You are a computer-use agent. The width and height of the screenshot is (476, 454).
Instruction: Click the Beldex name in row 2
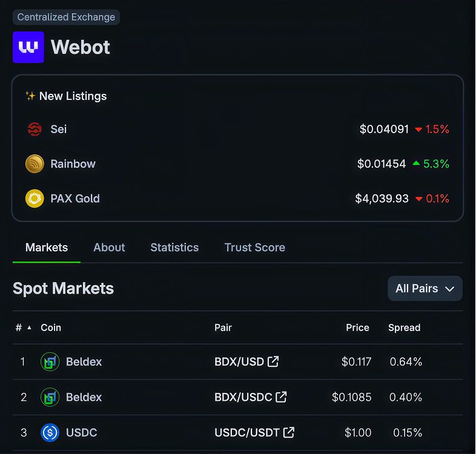[84, 397]
